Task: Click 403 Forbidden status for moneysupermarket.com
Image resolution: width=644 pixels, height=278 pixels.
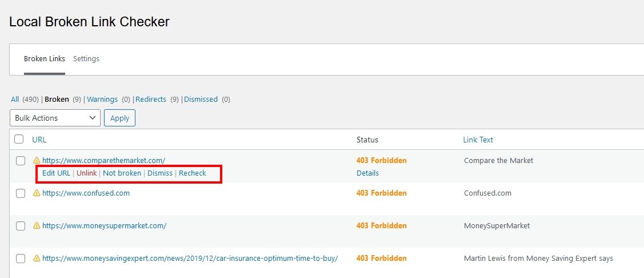Action: click(x=382, y=225)
